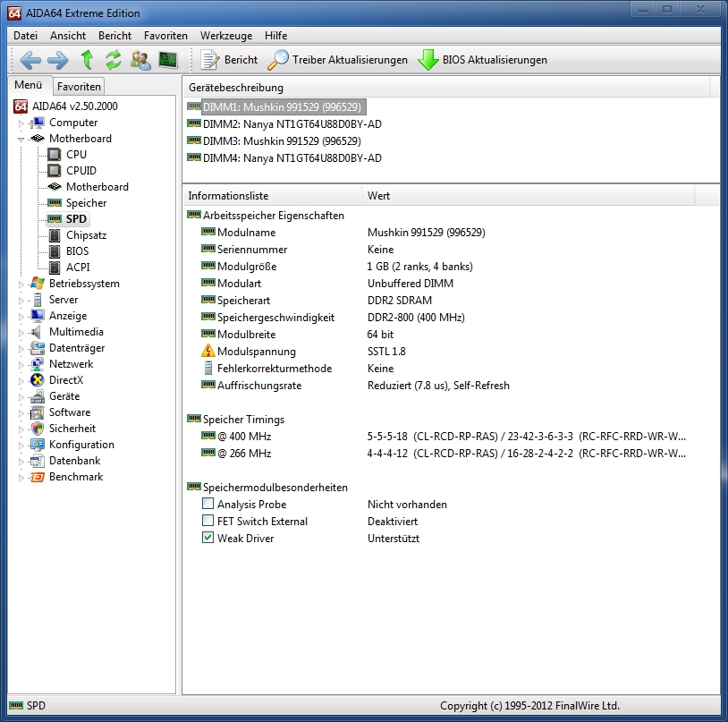This screenshot has width=728, height=722.
Task: Toggle the Analysis Probe checkbox
Action: coord(208,504)
